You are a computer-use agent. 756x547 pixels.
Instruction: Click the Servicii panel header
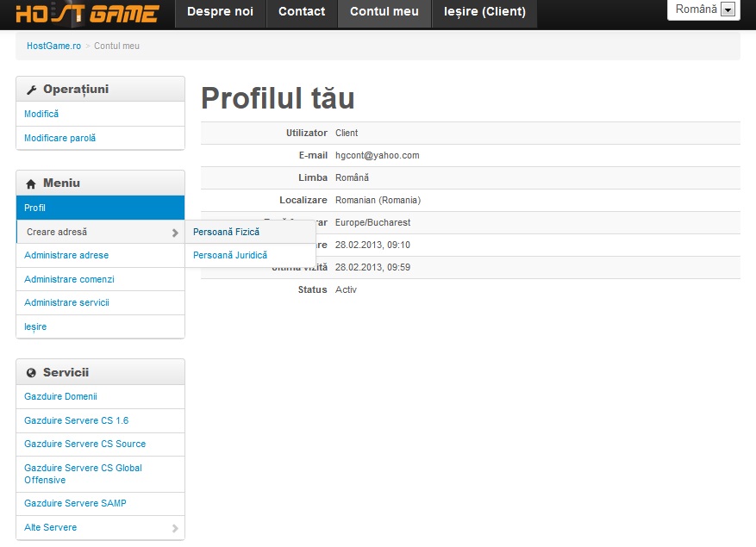(x=100, y=372)
